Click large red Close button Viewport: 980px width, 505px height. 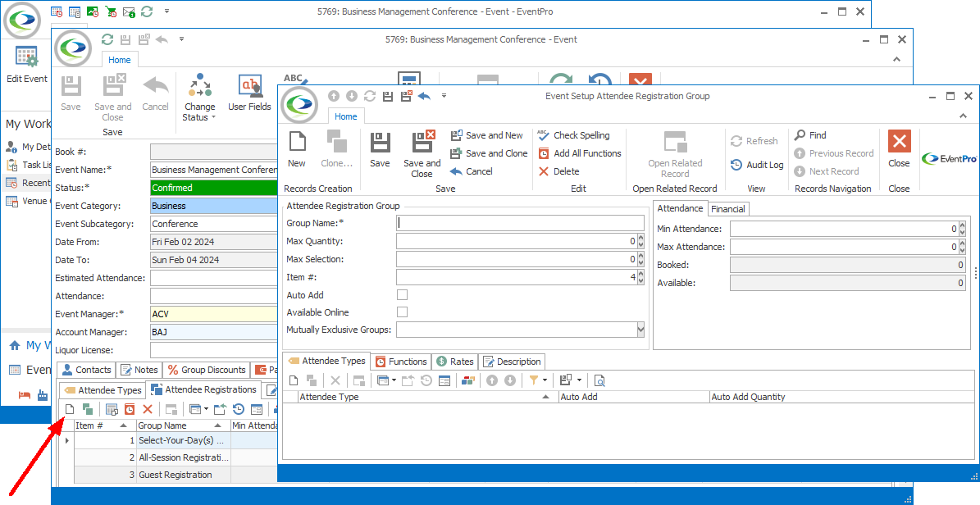[899, 149]
